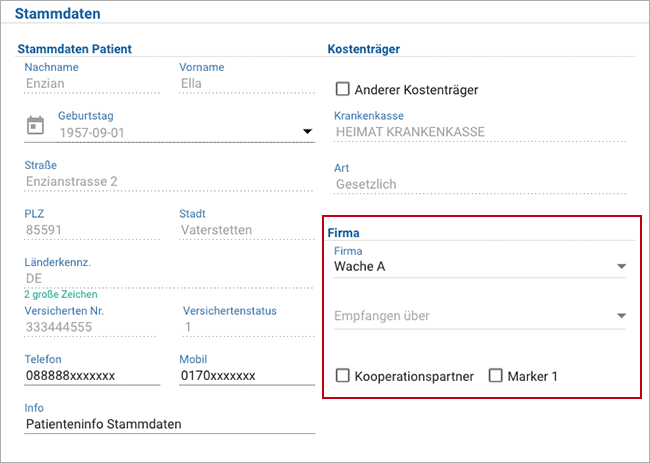Select the Versicherten Nr. field
The image size is (650, 463).
tap(90, 327)
